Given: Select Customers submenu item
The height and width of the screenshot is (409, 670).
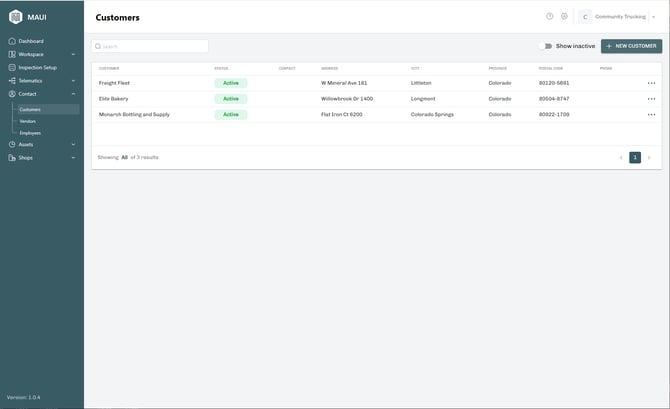Looking at the screenshot, I should 48,109.
